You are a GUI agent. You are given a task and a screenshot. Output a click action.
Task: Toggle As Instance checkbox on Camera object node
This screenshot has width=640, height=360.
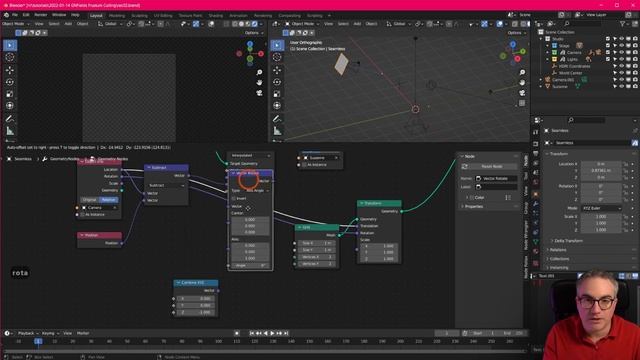[82, 214]
